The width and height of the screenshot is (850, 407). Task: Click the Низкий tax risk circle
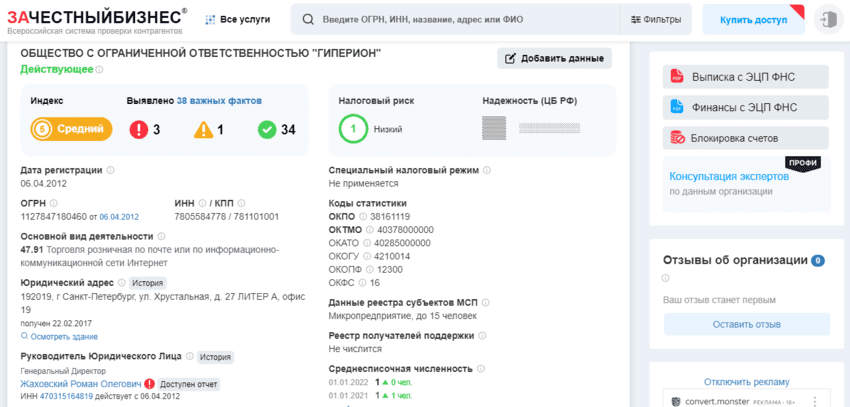352,129
